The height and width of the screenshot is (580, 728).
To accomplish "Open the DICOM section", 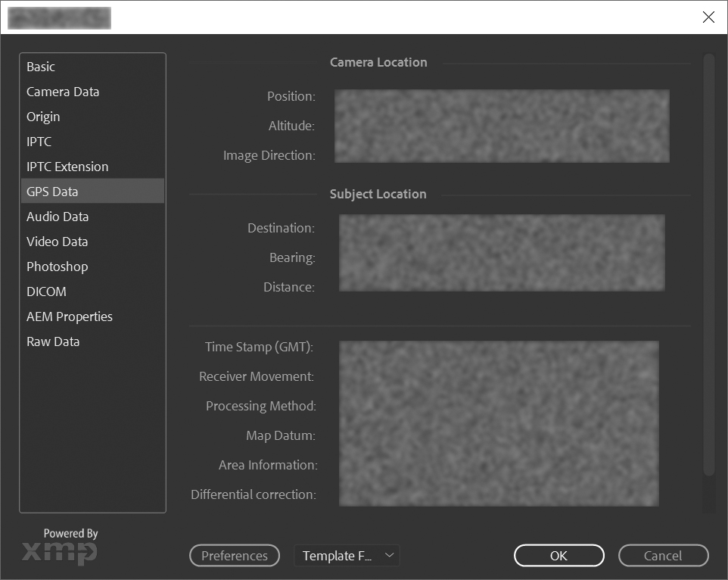I will pyautogui.click(x=46, y=292).
